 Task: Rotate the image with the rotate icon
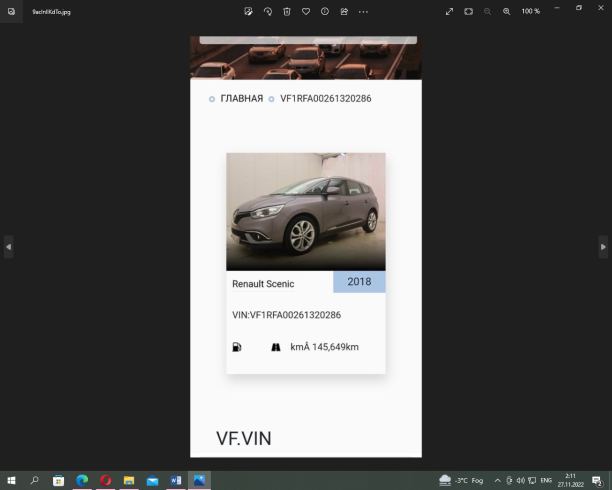click(x=268, y=12)
